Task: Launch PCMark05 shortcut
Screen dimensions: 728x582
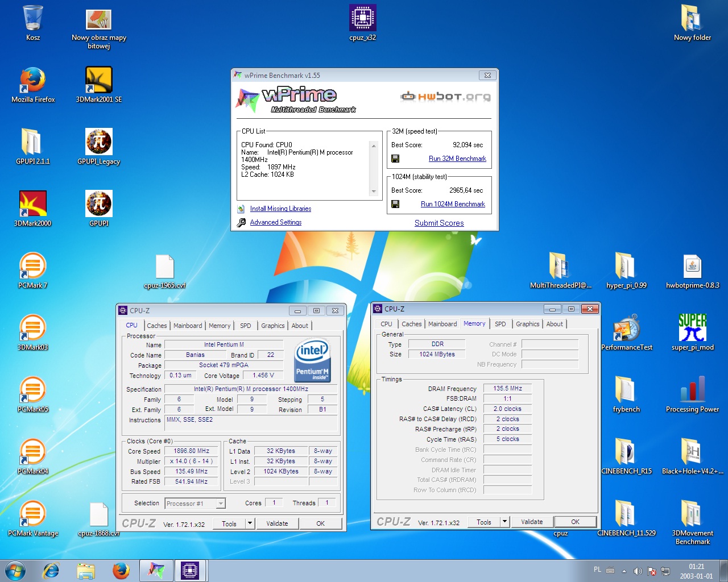Action: (x=33, y=395)
